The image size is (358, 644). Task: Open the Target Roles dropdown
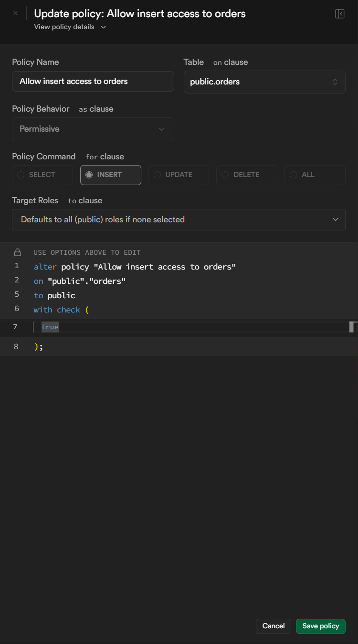coord(179,219)
